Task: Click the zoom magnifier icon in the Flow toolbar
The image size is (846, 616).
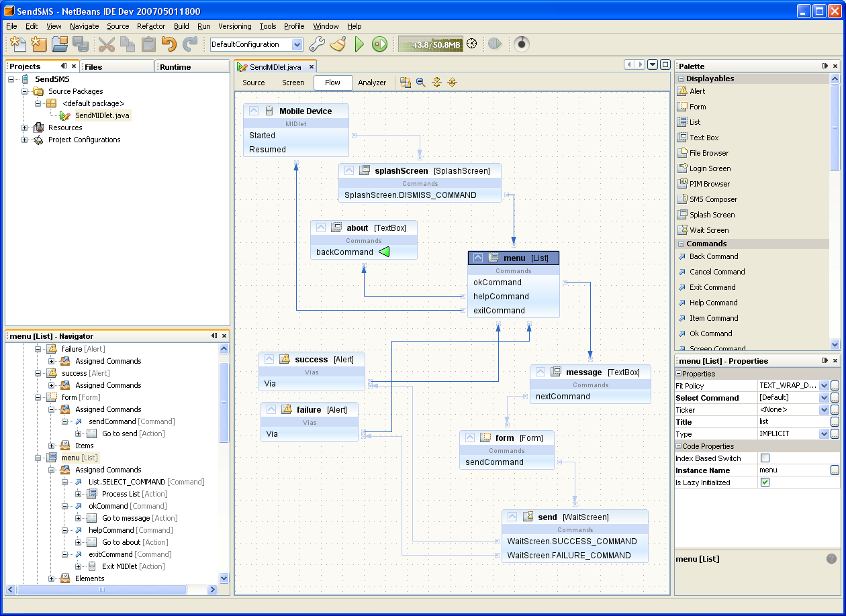Action: [x=421, y=83]
